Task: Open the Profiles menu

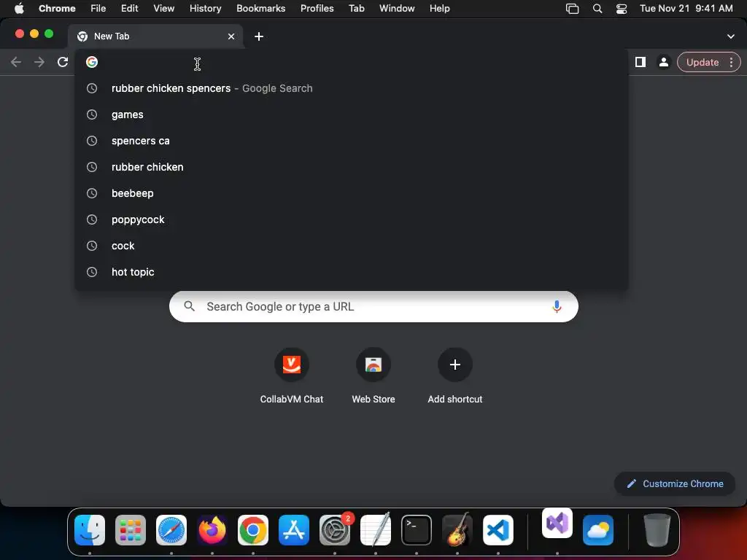Action: click(x=317, y=8)
